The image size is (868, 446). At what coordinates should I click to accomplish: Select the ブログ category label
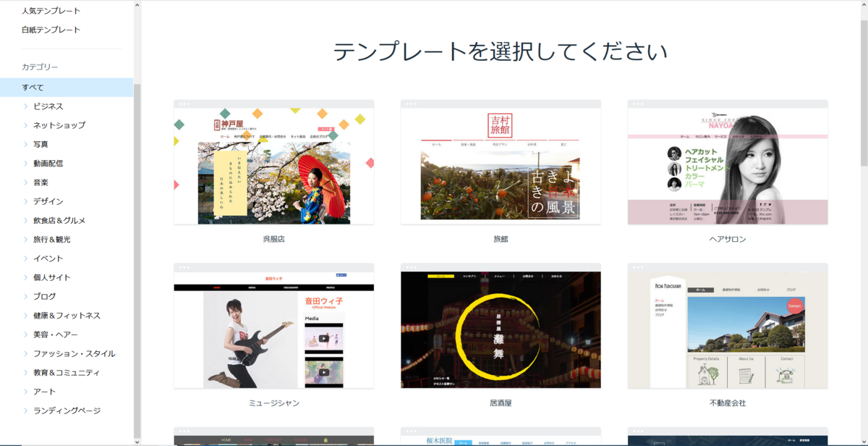(x=44, y=296)
